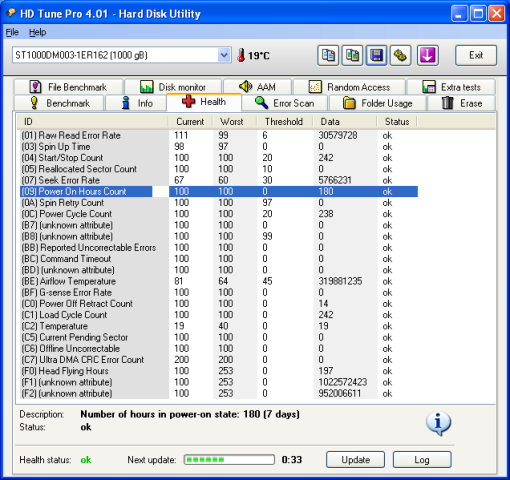
Task: Switch to the File Benchmark tab
Action: pos(68,87)
